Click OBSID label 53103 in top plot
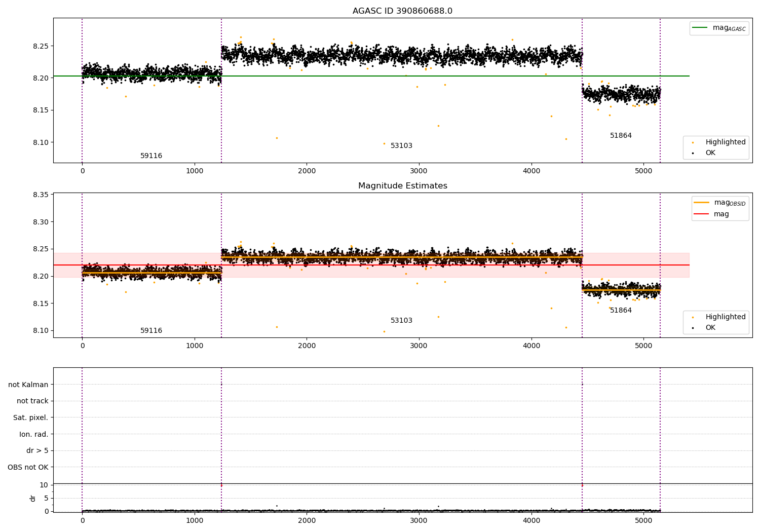The image size is (760, 532). (401, 146)
